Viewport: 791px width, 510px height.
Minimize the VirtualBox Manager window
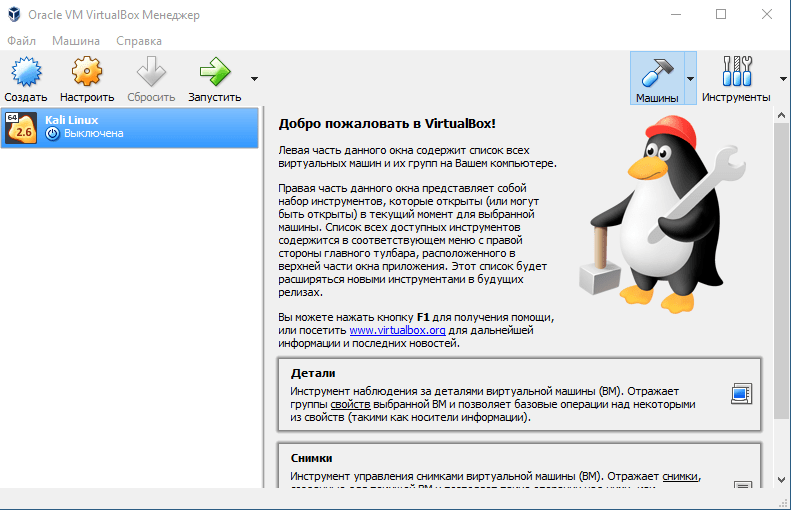click(x=675, y=15)
